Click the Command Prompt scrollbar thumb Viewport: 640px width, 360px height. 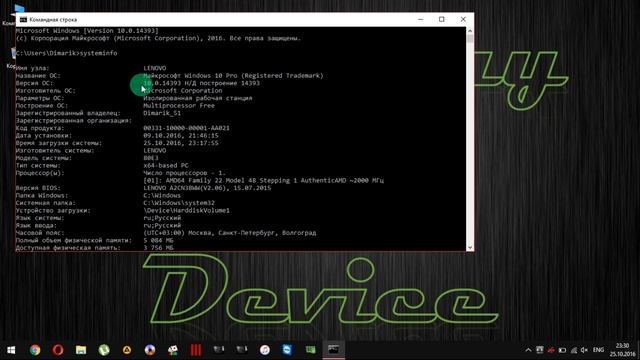pos(470,39)
